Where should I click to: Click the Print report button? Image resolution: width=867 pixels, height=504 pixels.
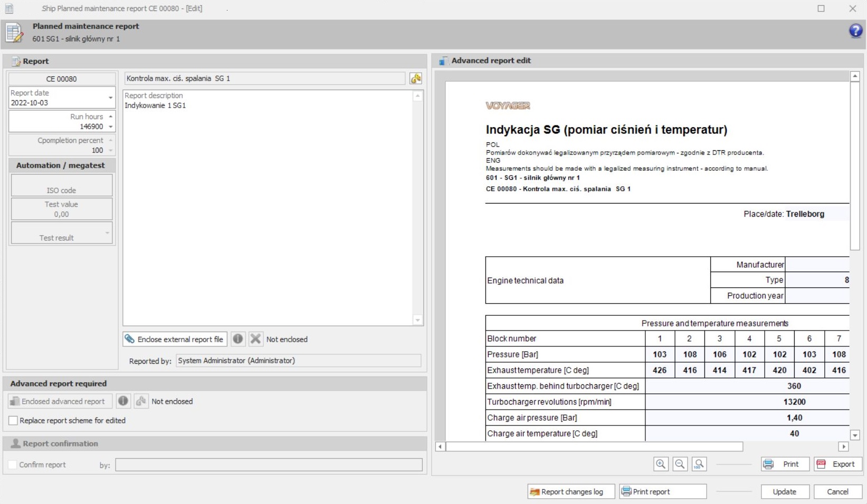[663, 491]
